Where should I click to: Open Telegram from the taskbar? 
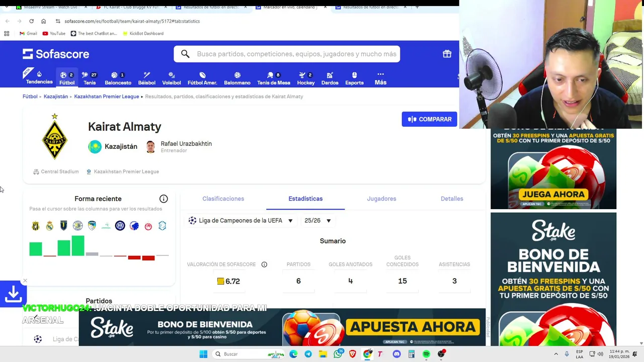click(308, 354)
